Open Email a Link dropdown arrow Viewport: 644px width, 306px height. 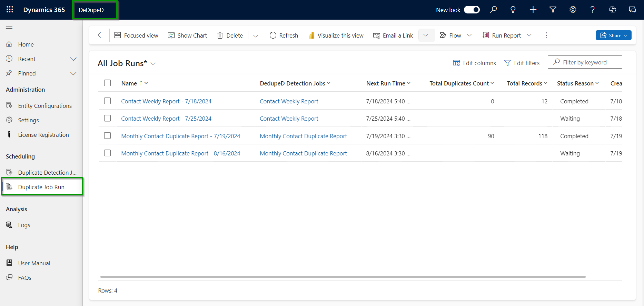point(426,35)
